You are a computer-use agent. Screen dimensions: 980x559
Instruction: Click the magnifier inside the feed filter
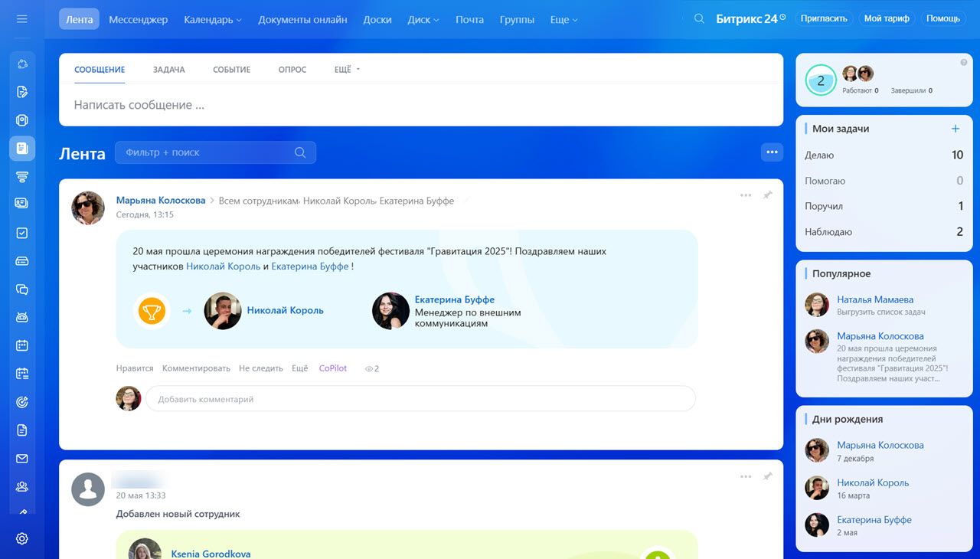coord(300,152)
